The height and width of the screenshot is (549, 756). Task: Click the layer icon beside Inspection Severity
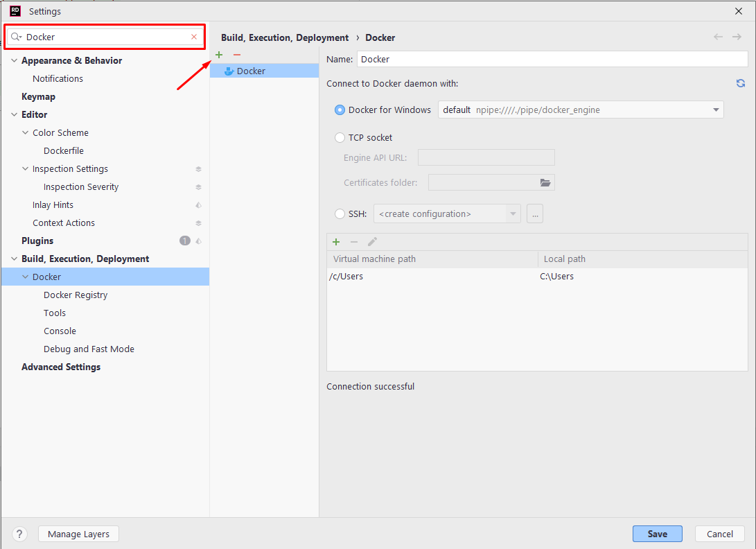(x=198, y=187)
